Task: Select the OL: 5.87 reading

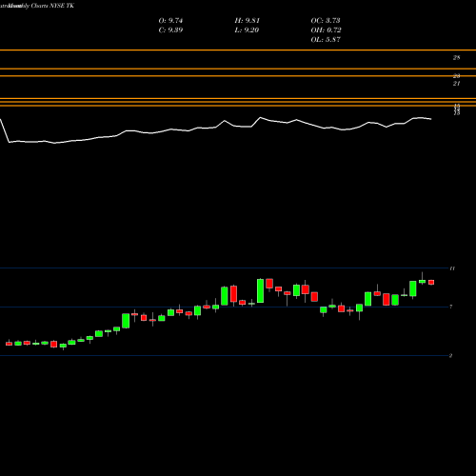Action: tap(326, 40)
